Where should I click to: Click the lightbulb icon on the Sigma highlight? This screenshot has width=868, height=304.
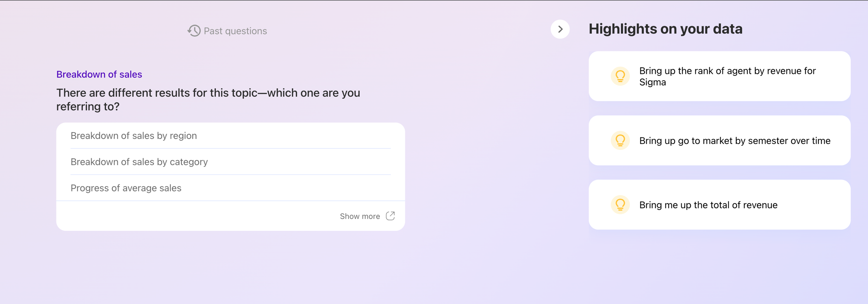(x=620, y=76)
